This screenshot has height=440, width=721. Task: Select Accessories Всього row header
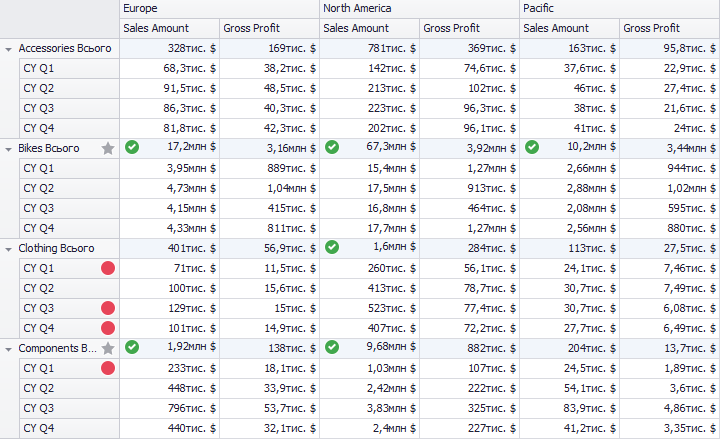pos(65,48)
